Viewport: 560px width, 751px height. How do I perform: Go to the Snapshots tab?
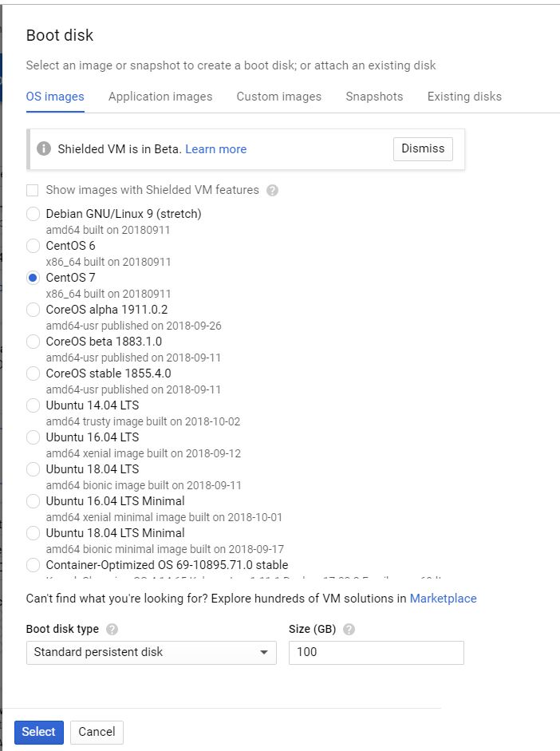(x=374, y=97)
